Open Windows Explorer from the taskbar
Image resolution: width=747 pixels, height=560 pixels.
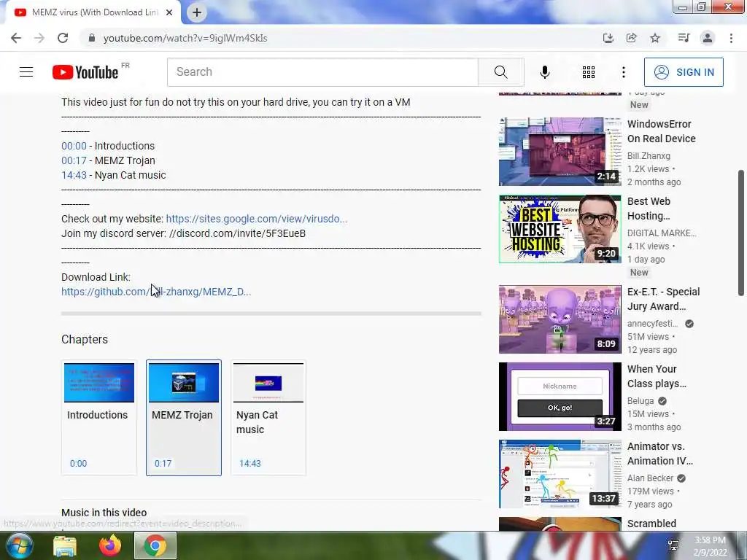[x=65, y=545]
